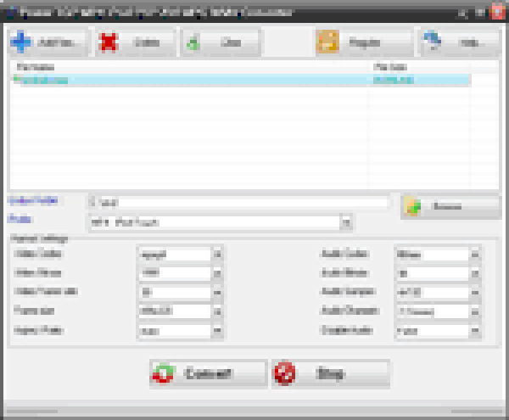Click the Output Folder link label

(x=32, y=200)
